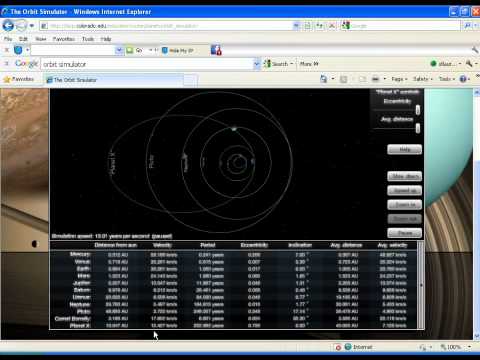This screenshot has height=360, width=480.
Task: Select The Orbit Simulator tab
Action: pyautogui.click(x=113, y=80)
